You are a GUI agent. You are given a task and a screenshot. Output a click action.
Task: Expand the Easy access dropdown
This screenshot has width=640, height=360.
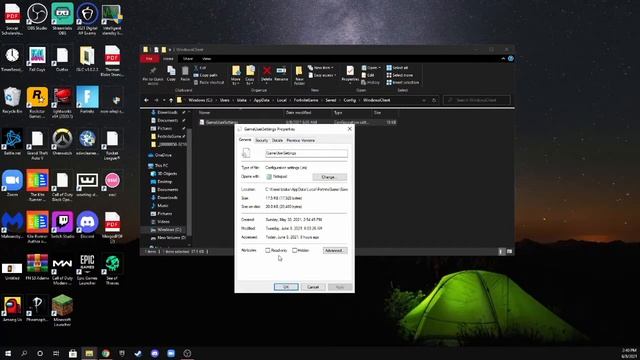322,75
